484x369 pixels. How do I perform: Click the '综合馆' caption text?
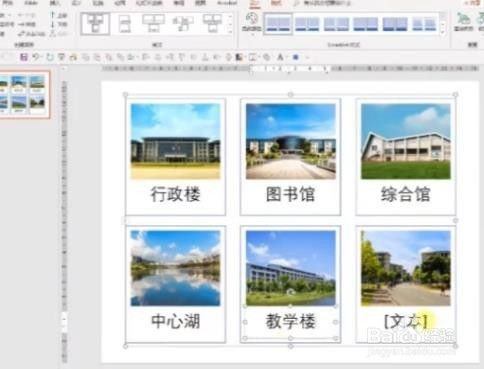click(406, 194)
